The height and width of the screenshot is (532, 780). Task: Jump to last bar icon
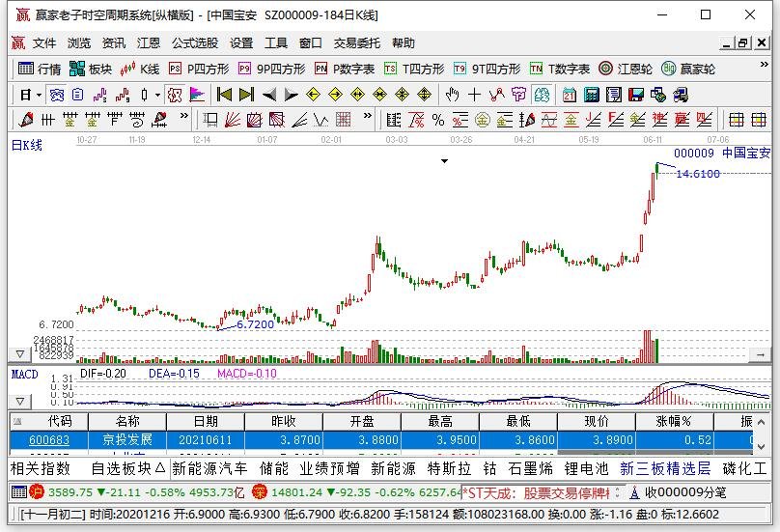[246, 95]
